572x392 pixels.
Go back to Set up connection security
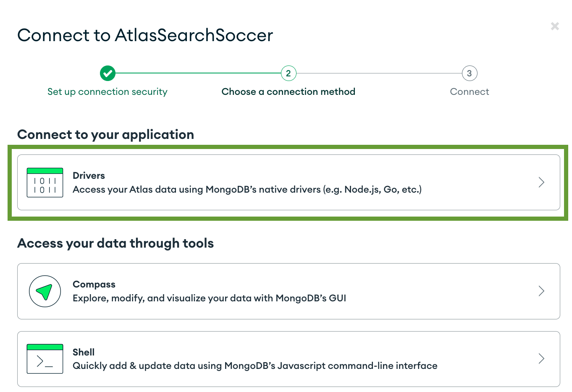click(108, 92)
